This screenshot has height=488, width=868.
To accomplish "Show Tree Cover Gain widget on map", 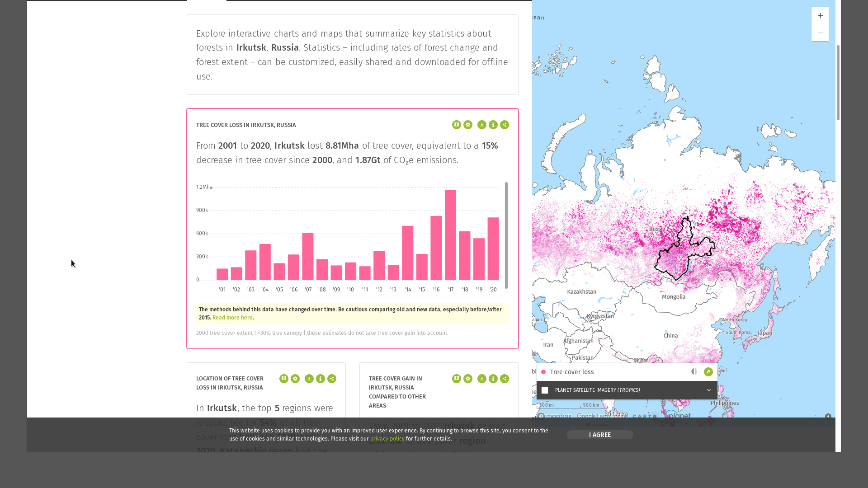I will click(457, 379).
